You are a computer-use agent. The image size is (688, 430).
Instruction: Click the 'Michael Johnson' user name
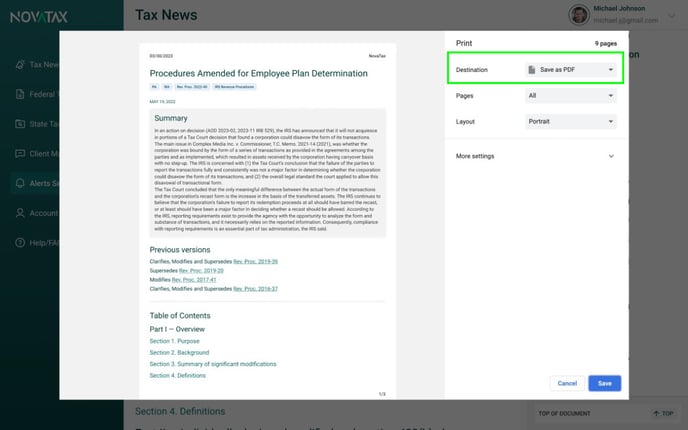coord(619,8)
